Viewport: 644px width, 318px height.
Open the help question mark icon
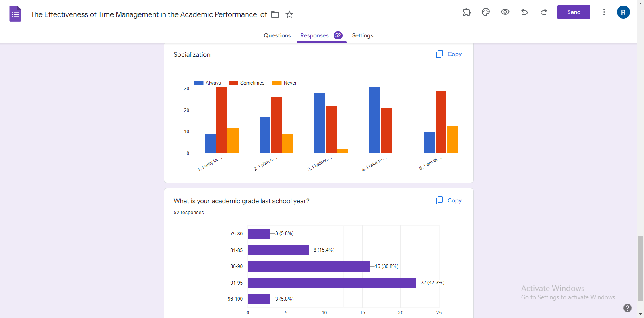click(x=627, y=308)
